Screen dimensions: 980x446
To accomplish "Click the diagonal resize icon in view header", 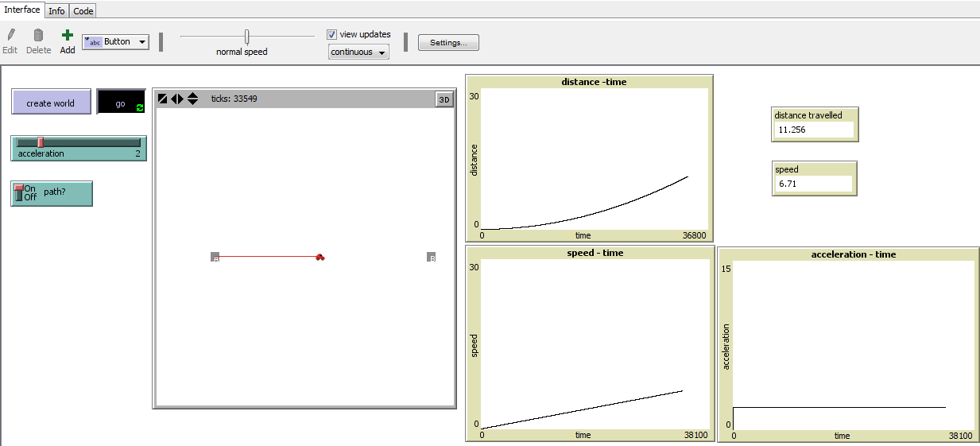I will [x=163, y=99].
